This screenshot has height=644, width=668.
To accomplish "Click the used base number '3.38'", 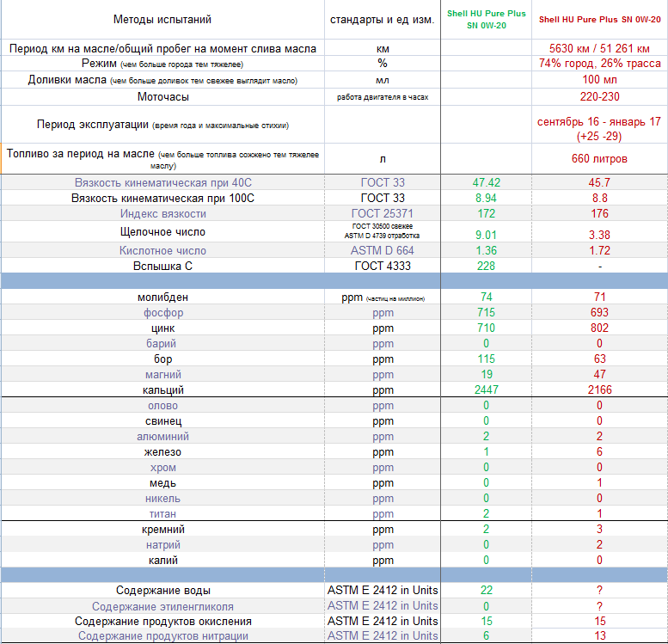I will (x=599, y=236).
